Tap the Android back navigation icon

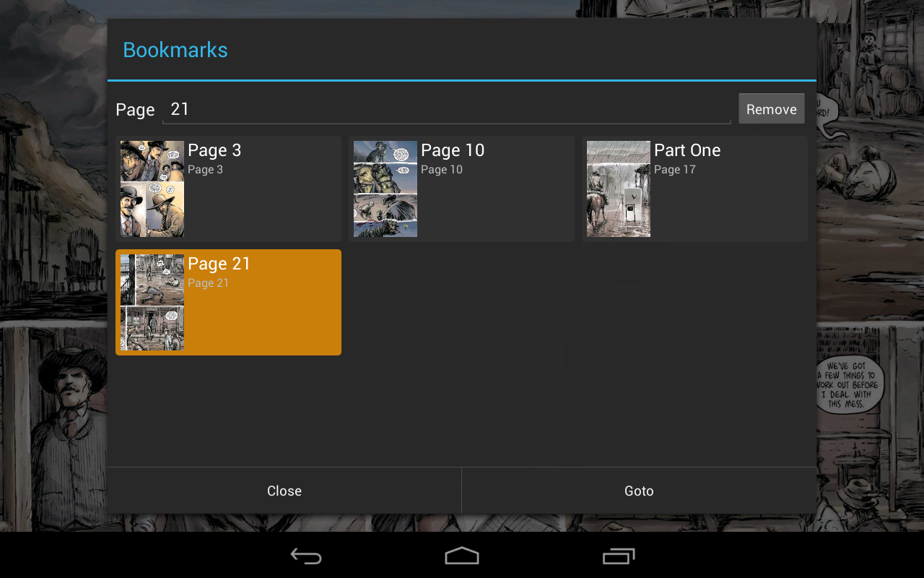tap(306, 556)
